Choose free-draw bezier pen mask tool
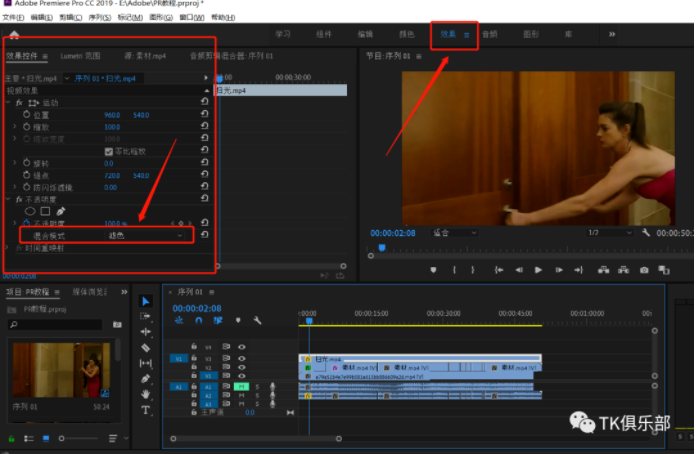Viewport: 696px width, 454px height. (61, 211)
